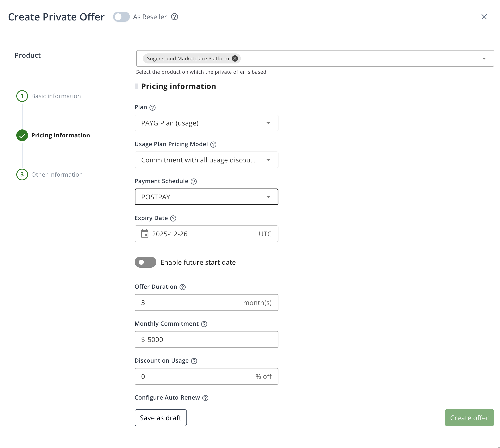
Task: Click the help icon next to Plan
Action: (x=152, y=107)
